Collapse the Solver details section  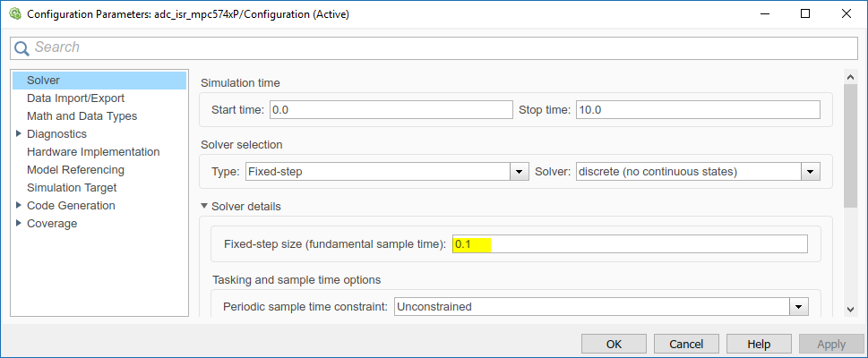point(205,207)
